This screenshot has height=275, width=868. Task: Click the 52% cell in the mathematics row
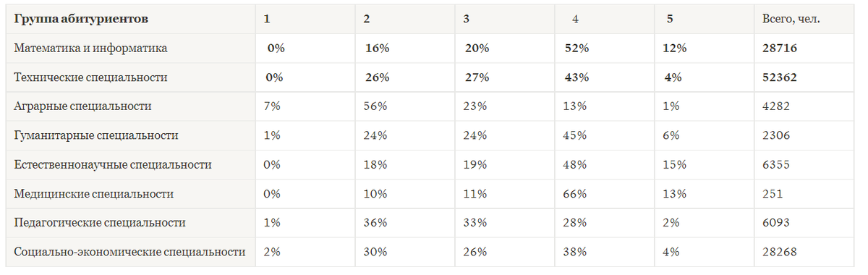pyautogui.click(x=576, y=48)
